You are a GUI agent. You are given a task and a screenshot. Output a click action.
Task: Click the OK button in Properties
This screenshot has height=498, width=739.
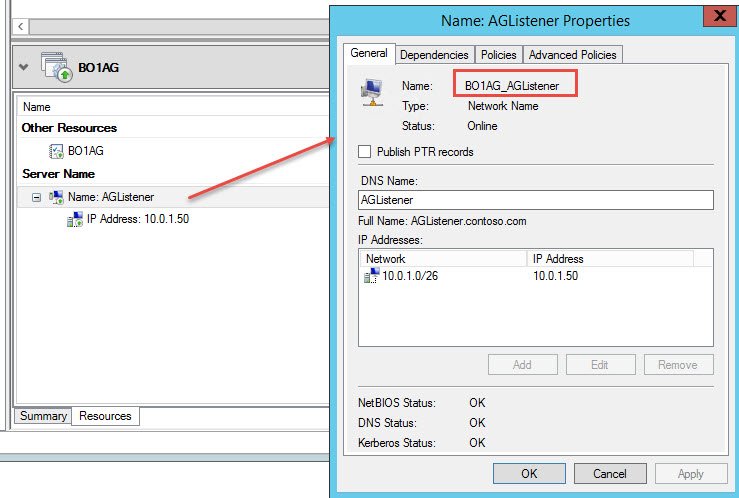click(529, 474)
